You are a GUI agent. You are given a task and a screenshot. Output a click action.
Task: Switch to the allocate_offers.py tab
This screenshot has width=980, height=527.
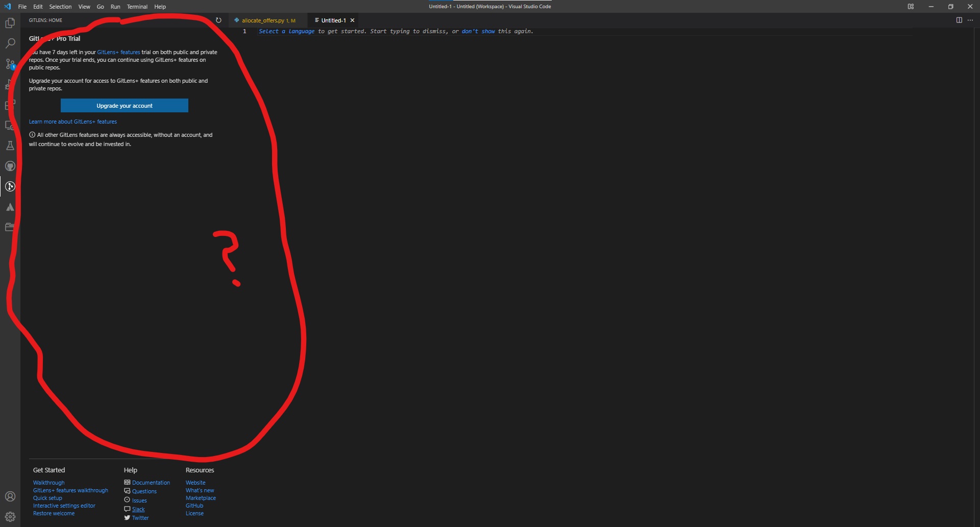point(268,20)
